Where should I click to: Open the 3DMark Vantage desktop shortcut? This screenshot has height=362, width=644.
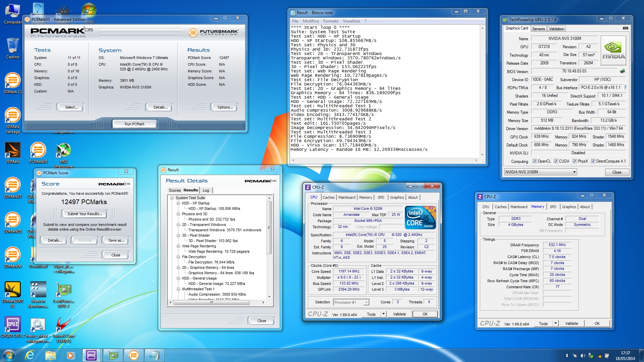pos(12,121)
